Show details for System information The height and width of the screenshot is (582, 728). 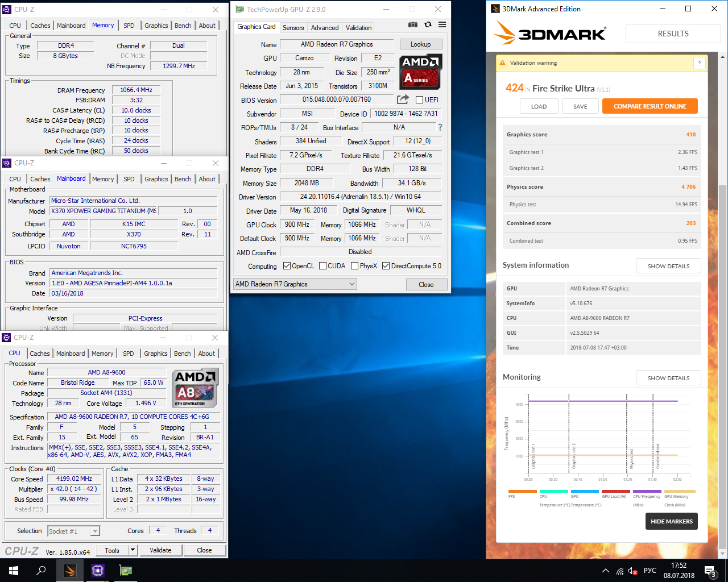coord(668,266)
